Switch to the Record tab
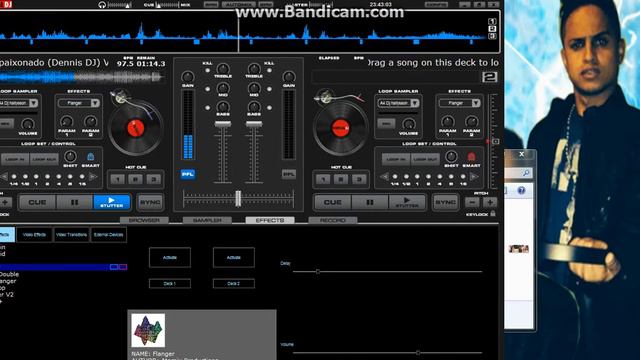Viewport: 640px width, 360px height. tap(333, 220)
